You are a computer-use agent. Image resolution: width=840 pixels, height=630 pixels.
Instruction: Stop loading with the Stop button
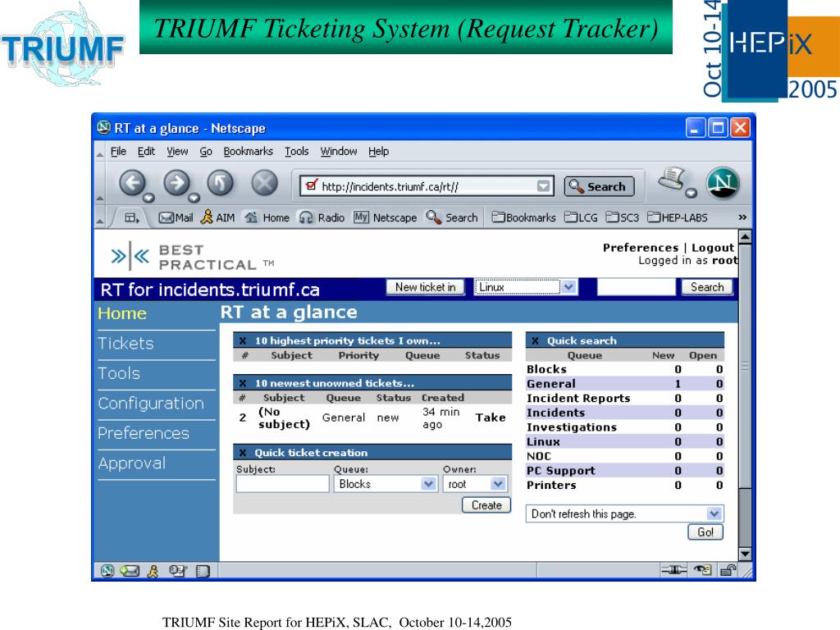point(265,183)
